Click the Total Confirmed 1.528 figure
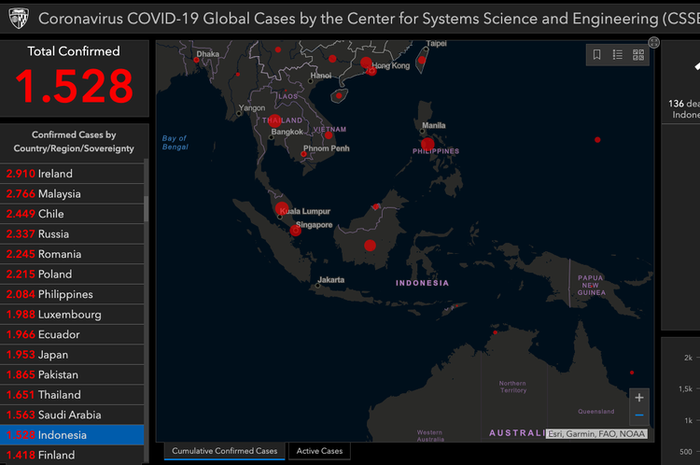This screenshot has height=465, width=700. pyautogui.click(x=74, y=87)
